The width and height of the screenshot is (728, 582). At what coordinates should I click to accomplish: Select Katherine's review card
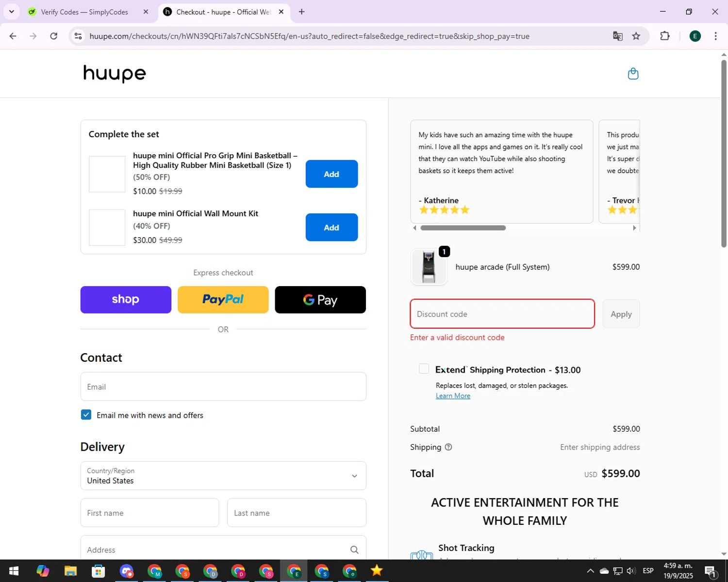click(502, 172)
